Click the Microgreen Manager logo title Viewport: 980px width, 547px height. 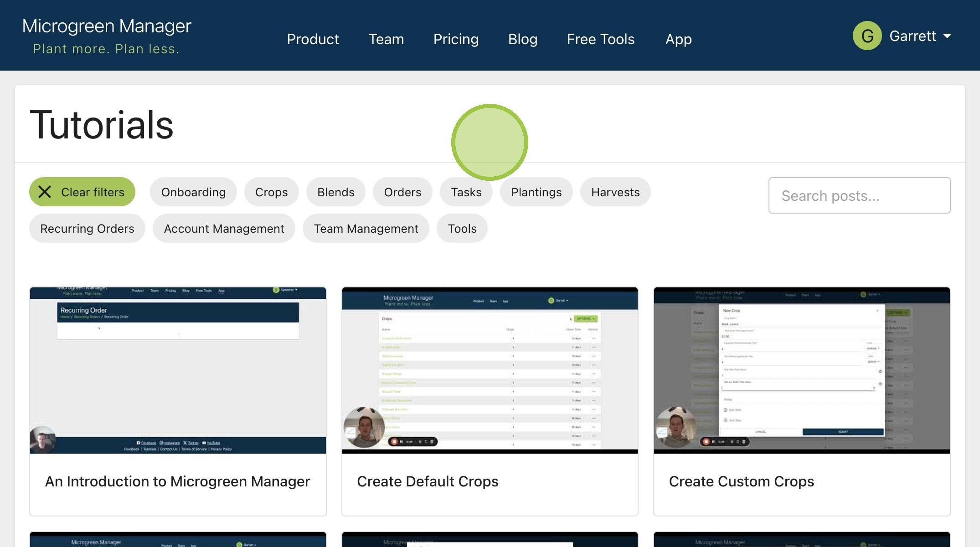point(107,26)
